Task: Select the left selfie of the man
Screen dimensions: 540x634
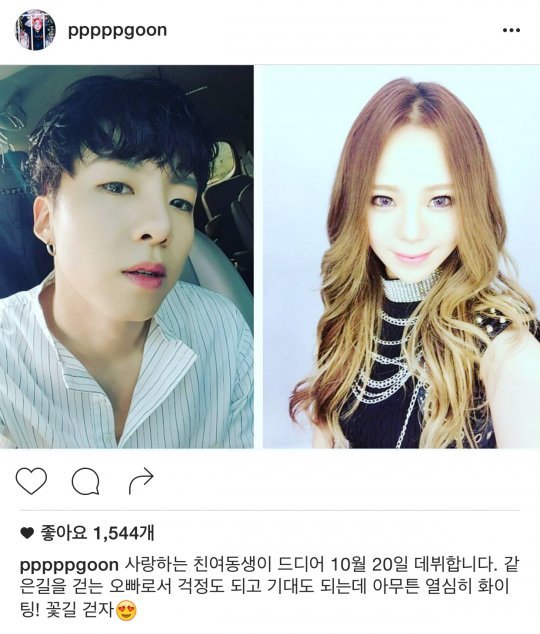Action: click(x=127, y=256)
